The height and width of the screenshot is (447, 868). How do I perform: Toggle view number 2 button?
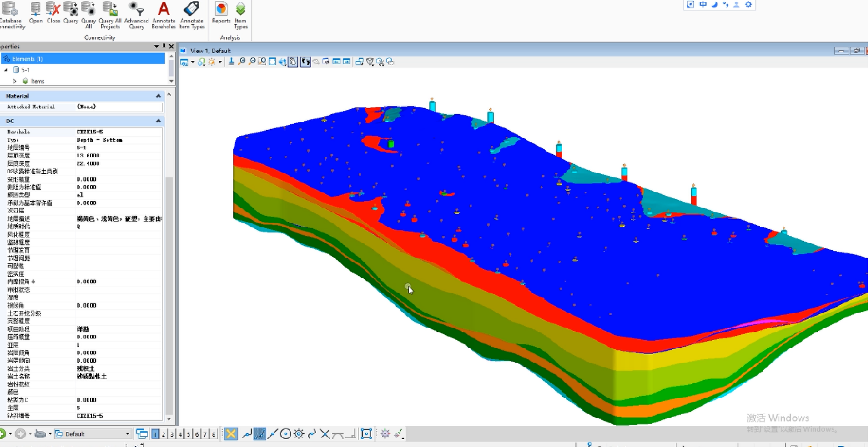pos(163,434)
